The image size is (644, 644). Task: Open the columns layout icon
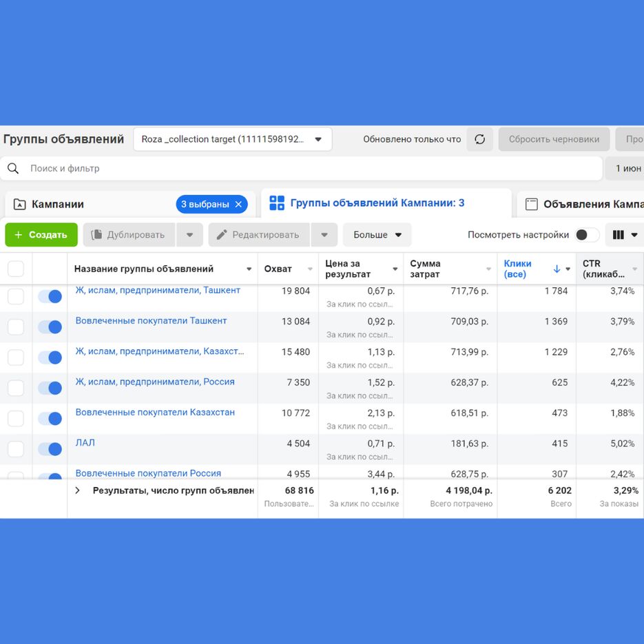click(x=618, y=235)
